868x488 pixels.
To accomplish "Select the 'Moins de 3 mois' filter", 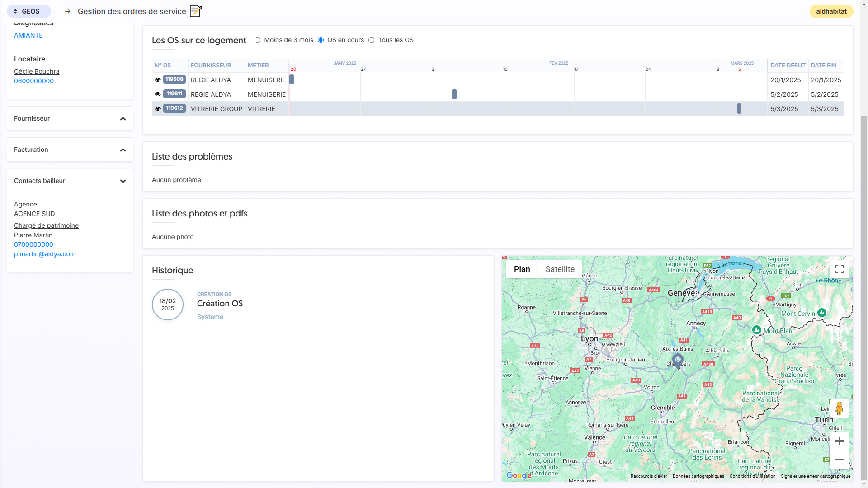I will [258, 40].
